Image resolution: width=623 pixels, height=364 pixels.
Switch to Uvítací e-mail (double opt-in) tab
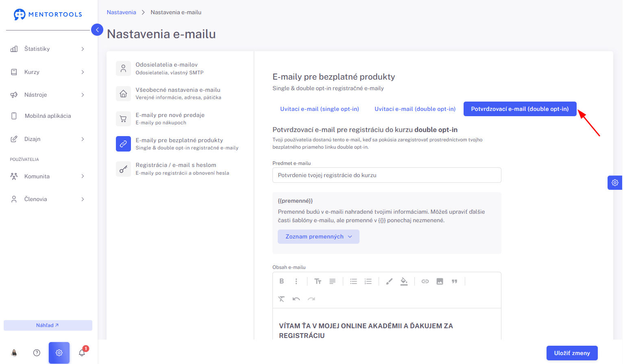point(415,109)
